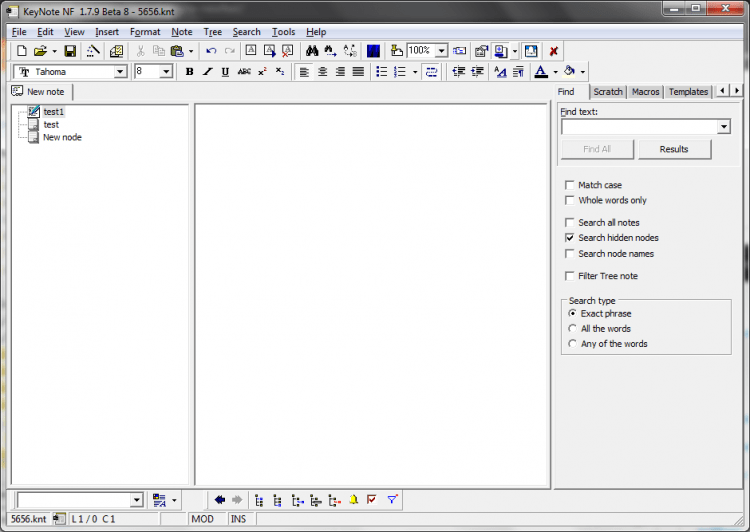Apply italic formatting
This screenshot has height=532, width=750.
coord(207,72)
